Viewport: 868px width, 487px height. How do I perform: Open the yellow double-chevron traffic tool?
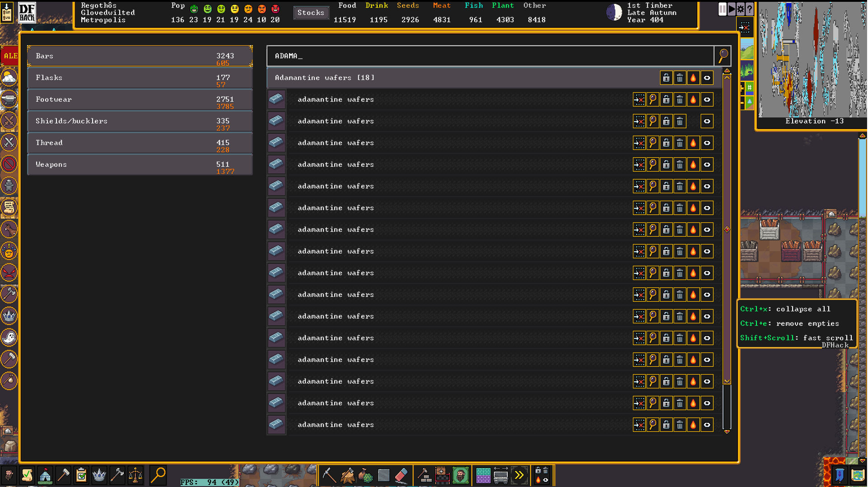[x=519, y=475]
